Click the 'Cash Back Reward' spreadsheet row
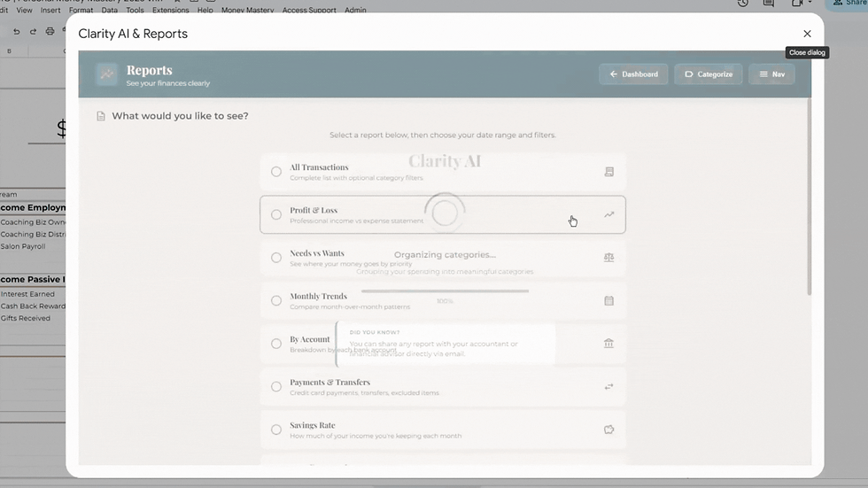The image size is (868, 488). click(33, 306)
